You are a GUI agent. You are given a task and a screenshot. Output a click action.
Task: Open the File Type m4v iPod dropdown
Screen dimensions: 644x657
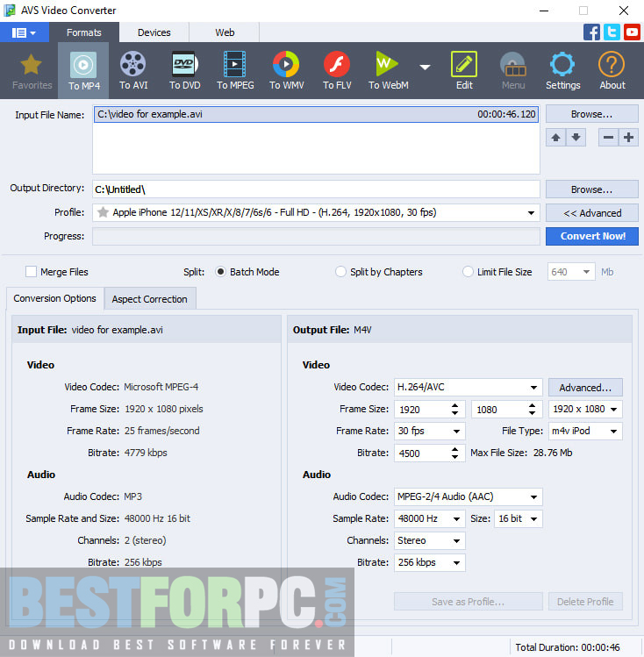(x=585, y=432)
